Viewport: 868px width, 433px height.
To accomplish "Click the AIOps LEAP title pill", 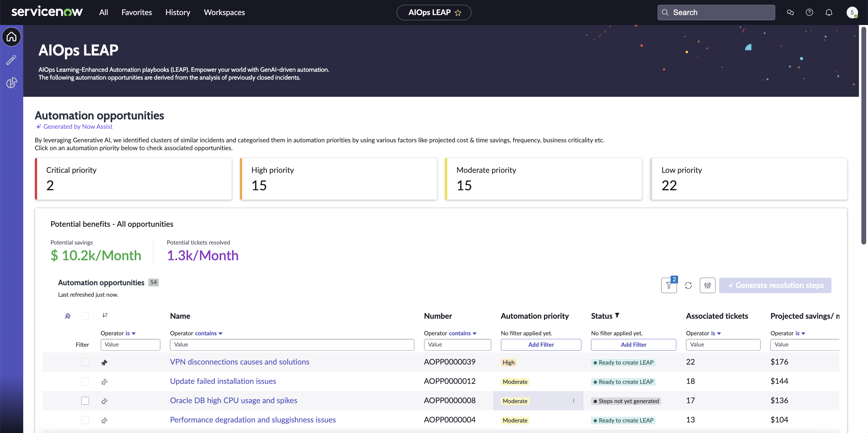I will pyautogui.click(x=434, y=12).
